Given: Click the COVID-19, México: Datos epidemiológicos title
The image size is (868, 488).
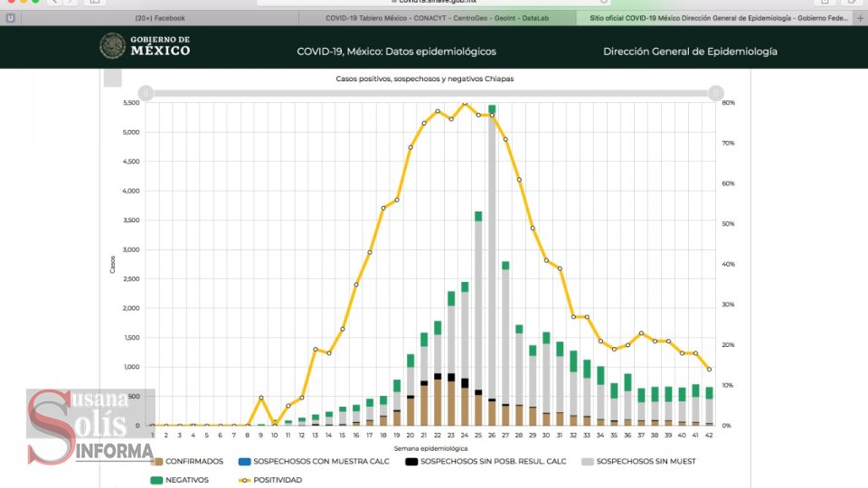Looking at the screenshot, I should [x=396, y=52].
